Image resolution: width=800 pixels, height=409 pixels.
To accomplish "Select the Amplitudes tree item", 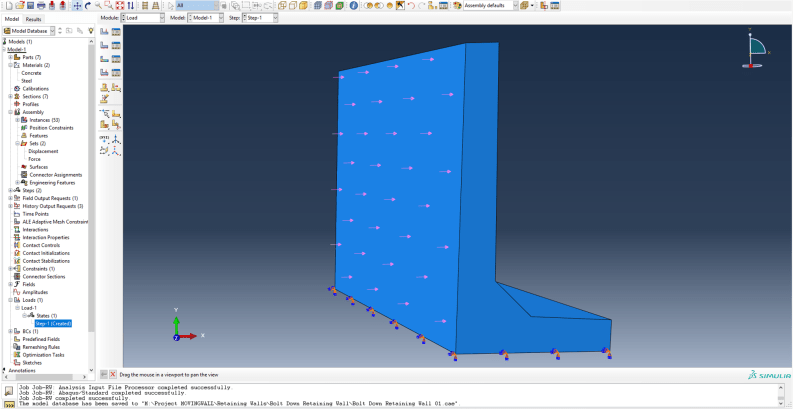I will (x=35, y=292).
